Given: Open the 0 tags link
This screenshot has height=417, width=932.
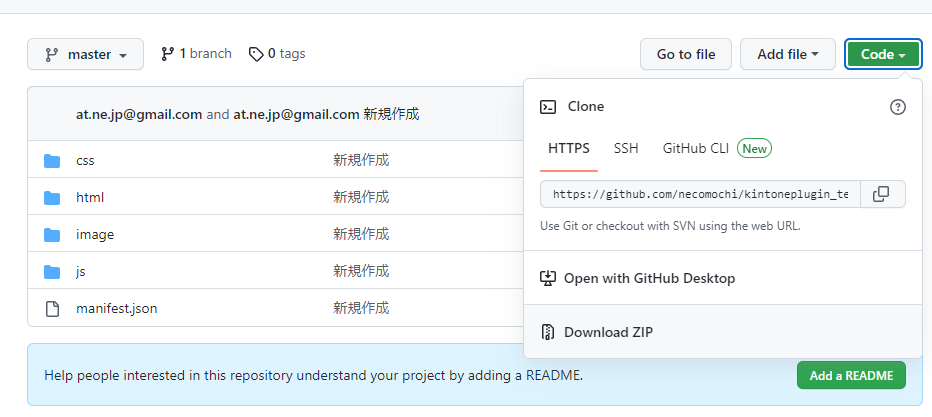Looking at the screenshot, I should tap(277, 53).
